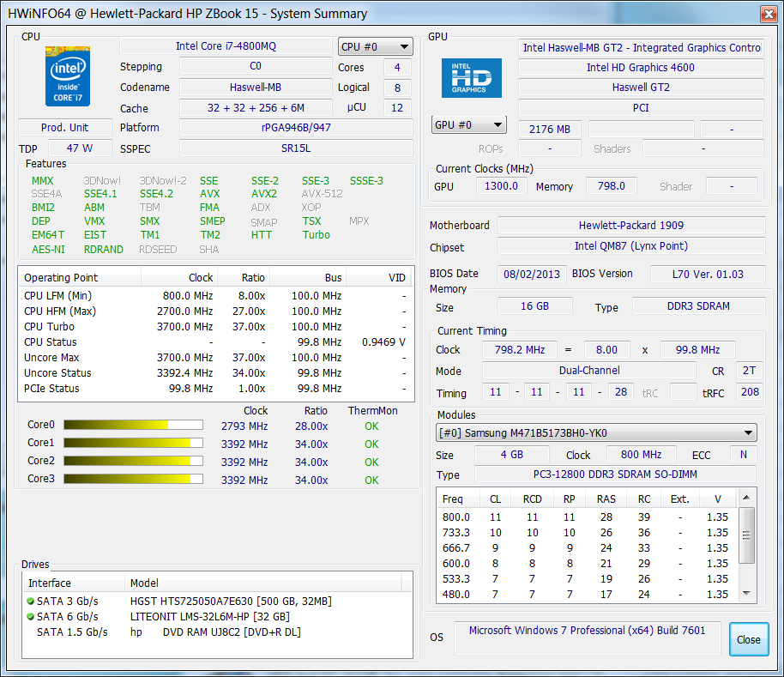Click the Cache field 32 + 32 + 256 + 6M
The height and width of the screenshot is (677, 784).
pyautogui.click(x=256, y=108)
